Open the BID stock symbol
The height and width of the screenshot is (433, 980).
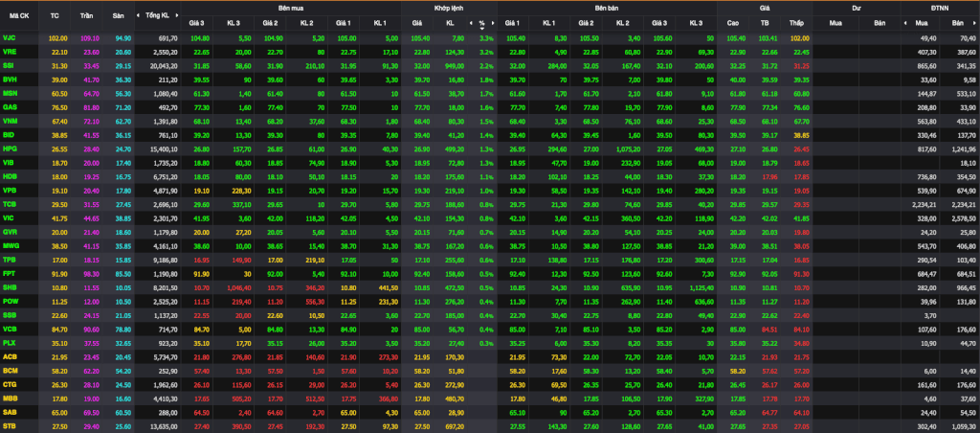9,134
